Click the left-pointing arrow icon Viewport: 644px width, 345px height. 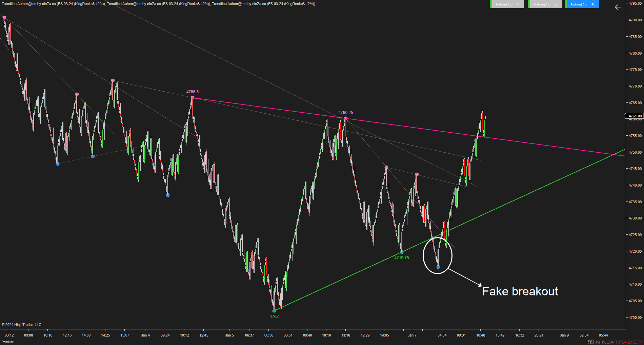(x=618, y=7)
